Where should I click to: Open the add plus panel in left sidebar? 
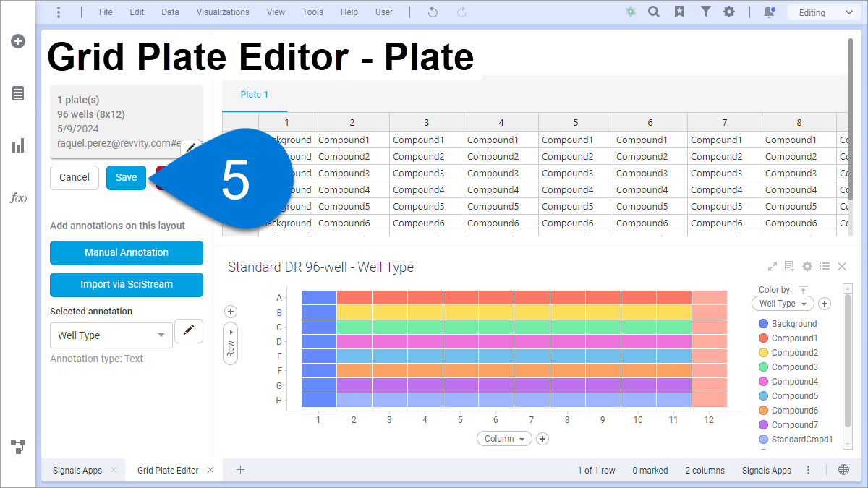[x=18, y=41]
